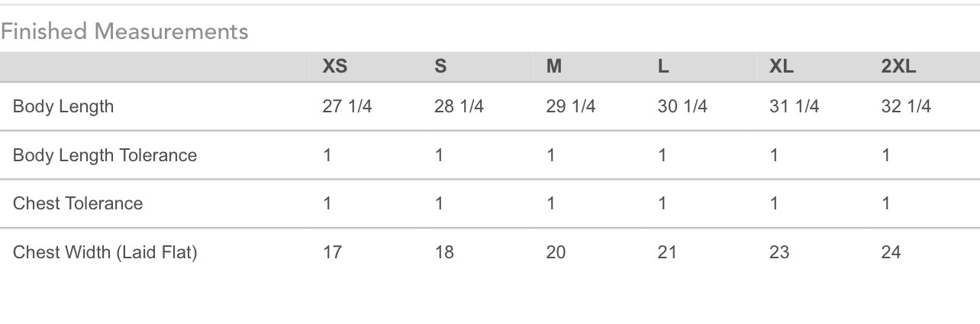Click the Finished Measurements heading
Viewport: 980px width, 324px height.
pos(124,31)
